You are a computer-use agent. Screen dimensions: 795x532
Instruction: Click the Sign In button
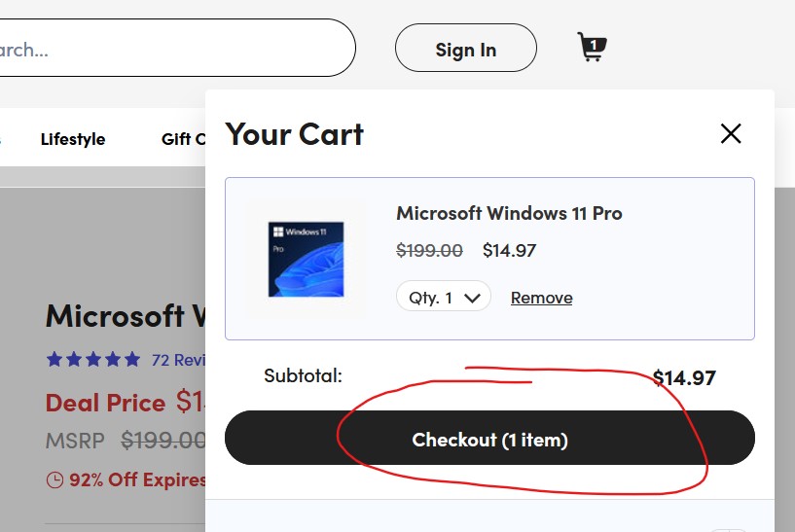click(x=465, y=50)
